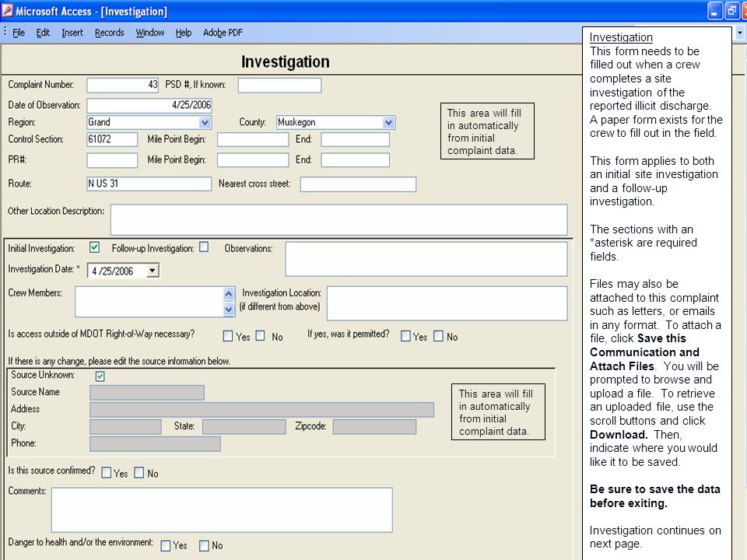This screenshot has width=747, height=560.
Task: Expand the County dropdown
Action: (389, 122)
